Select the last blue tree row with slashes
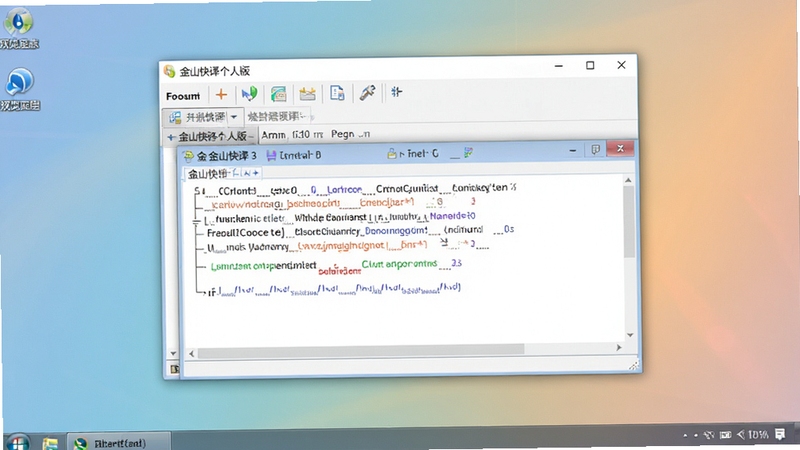This screenshot has width=800, height=450. pos(333,290)
